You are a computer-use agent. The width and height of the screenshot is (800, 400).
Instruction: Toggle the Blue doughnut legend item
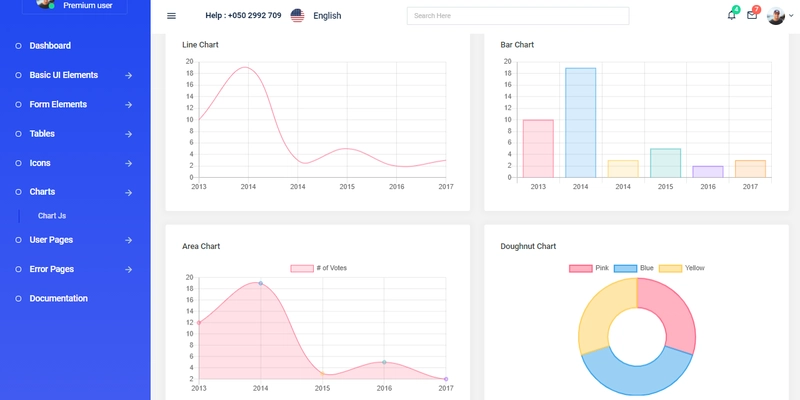634,268
